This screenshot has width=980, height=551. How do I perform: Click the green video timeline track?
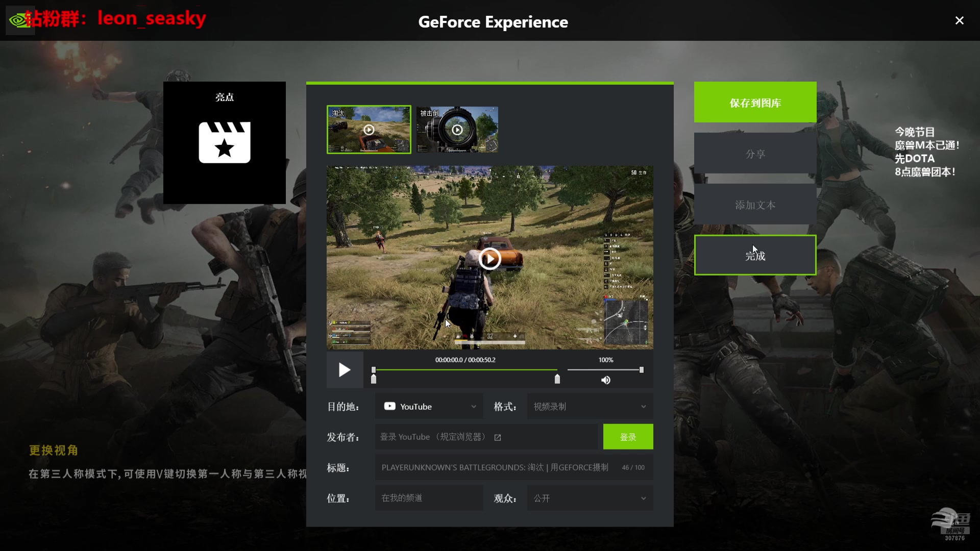pos(465,369)
